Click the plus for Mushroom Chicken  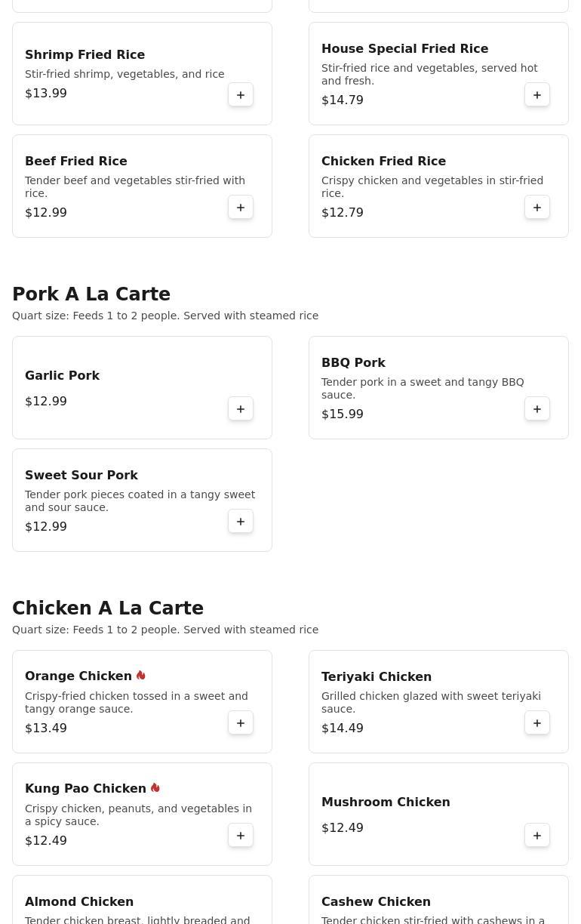[537, 836]
